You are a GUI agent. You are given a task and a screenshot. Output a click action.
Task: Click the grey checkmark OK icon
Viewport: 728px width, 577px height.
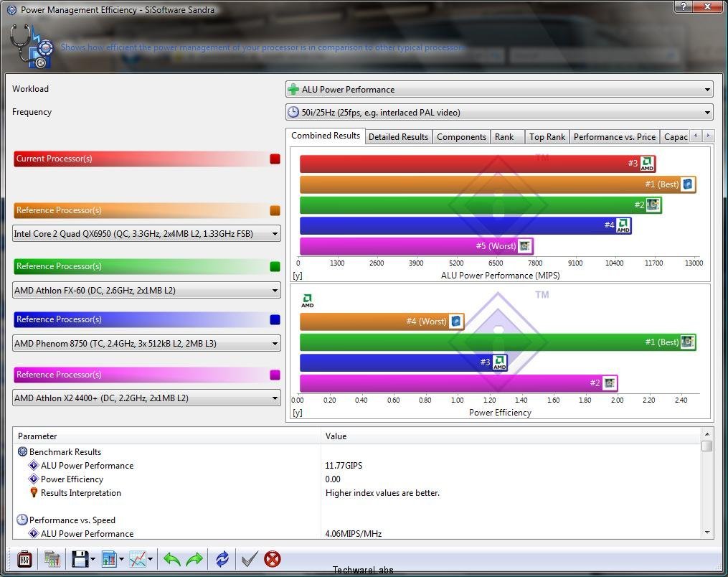[249, 559]
